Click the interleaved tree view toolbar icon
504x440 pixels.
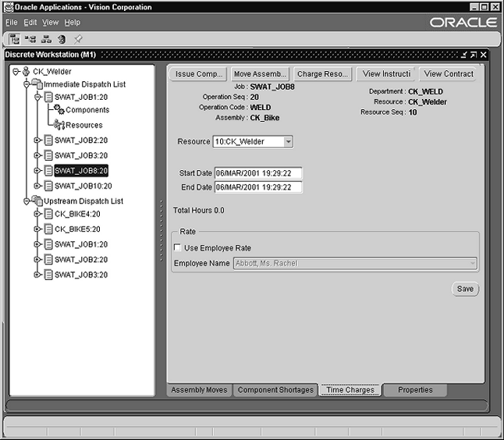coord(30,39)
